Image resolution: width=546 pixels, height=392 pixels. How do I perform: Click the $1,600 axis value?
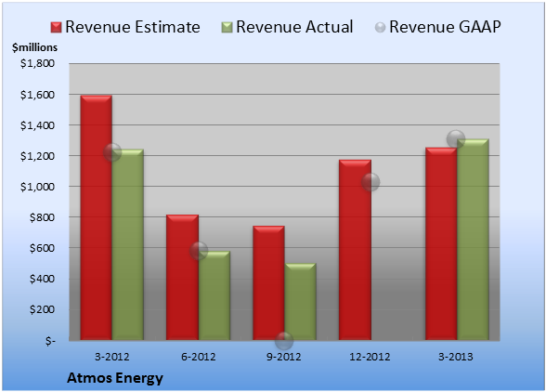coord(37,95)
